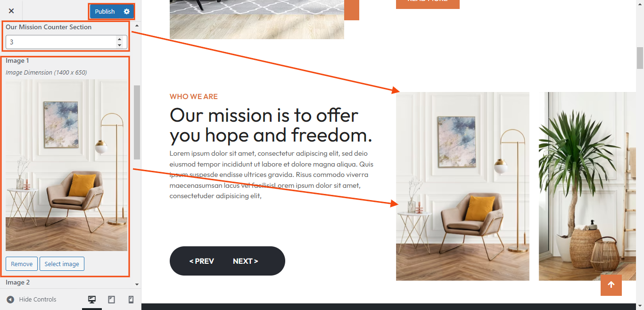Click the Hide Controls arrow icon

tap(10, 299)
